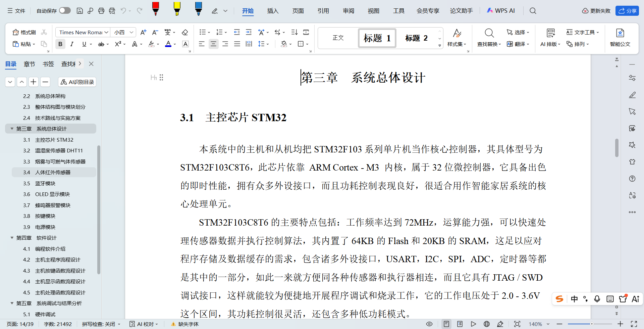Viewport: 644px width, 329px height.
Task: Switch to the 审阅 tab
Action: [348, 11]
